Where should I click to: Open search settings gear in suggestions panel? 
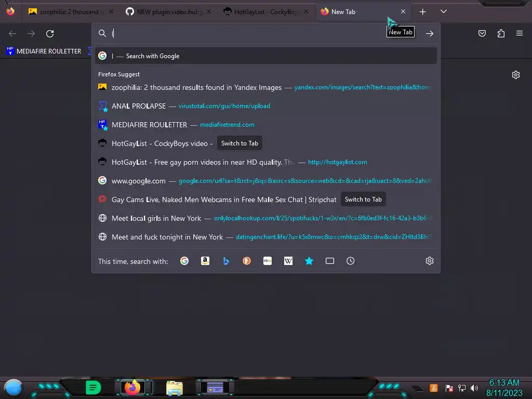(430, 261)
